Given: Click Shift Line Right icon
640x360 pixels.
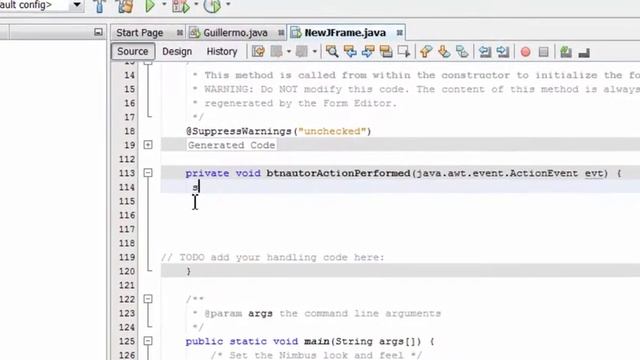Looking at the screenshot, I should click(503, 51).
